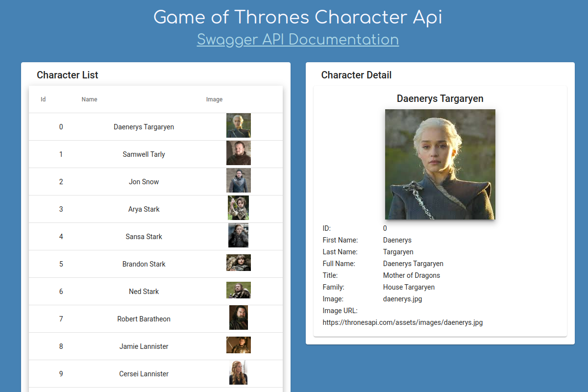Click Robert Baratheon's thumbnail image
Screen dimensions: 588x392
[x=239, y=318]
